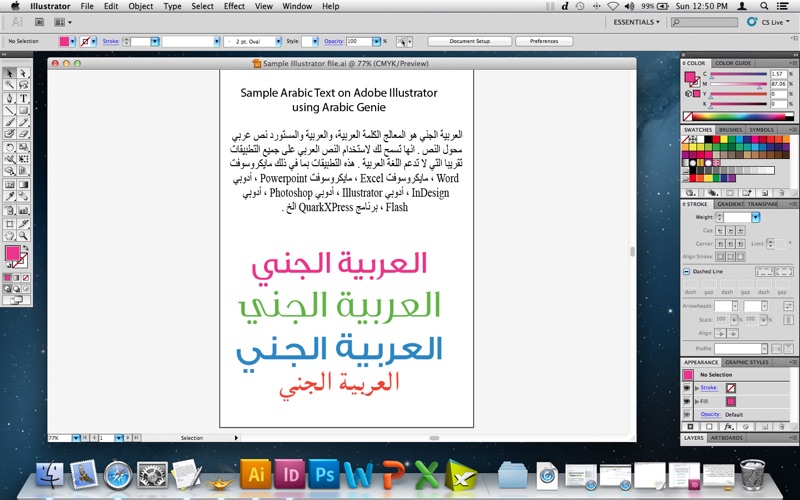Open the Type menu
Image resolution: width=800 pixels, height=500 pixels.
coord(172,6)
